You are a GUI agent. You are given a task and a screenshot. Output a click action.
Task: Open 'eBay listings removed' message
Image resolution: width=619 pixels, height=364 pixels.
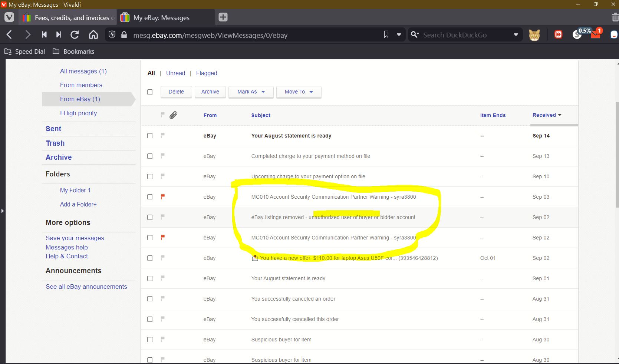tap(333, 217)
